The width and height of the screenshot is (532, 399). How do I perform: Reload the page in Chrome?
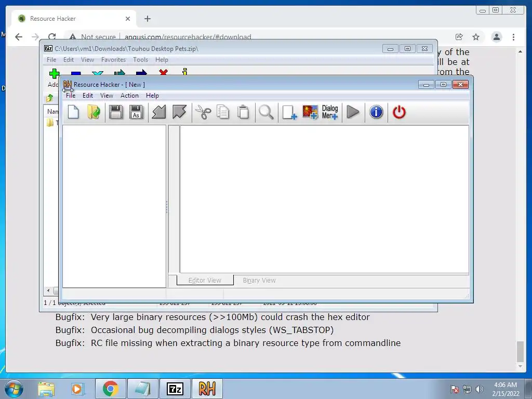click(x=52, y=37)
